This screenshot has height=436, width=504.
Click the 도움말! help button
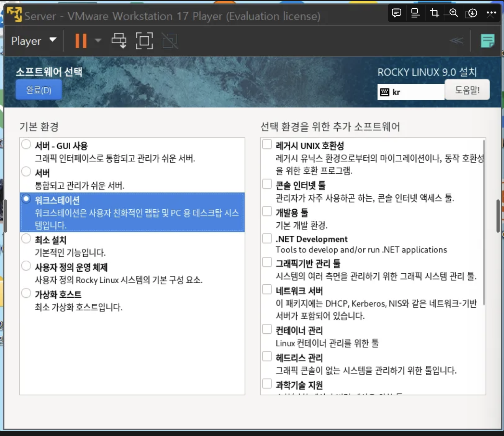coord(467,90)
